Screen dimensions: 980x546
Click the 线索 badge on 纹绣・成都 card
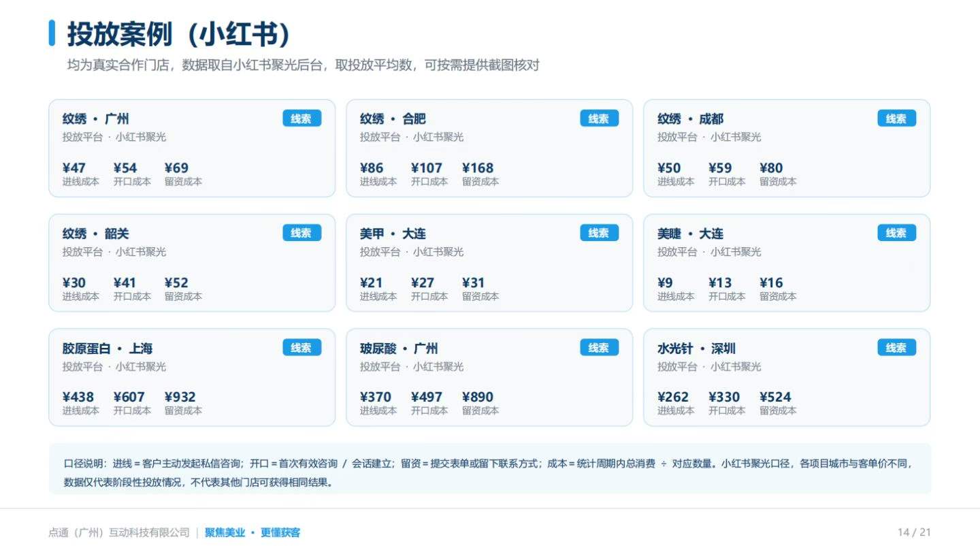[896, 118]
